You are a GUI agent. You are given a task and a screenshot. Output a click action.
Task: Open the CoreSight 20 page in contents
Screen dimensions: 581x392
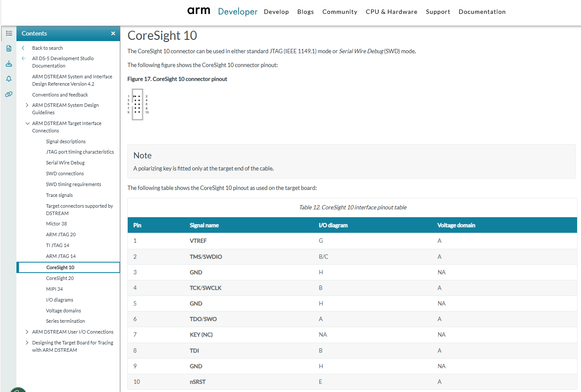[x=60, y=278]
